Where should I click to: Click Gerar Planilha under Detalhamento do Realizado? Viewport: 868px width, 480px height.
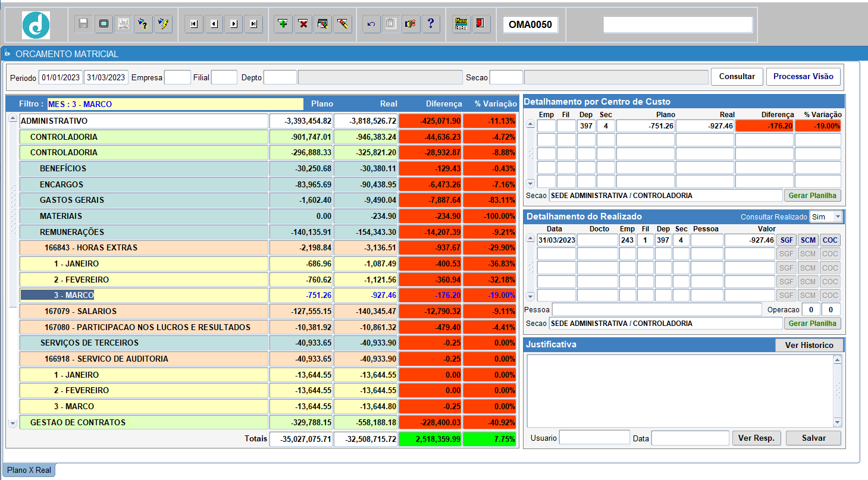click(x=813, y=323)
